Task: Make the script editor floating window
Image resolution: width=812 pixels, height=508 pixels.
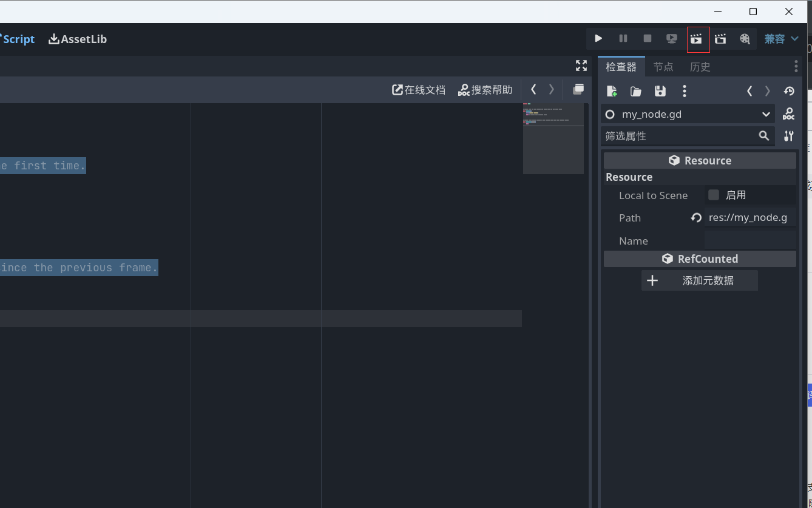Action: [x=578, y=90]
